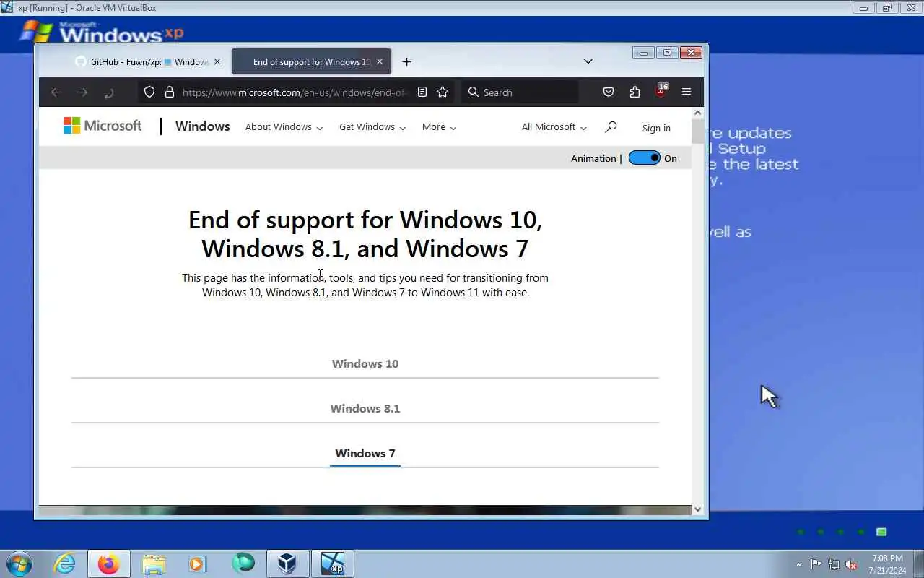Save page to Pocket icon
The height and width of the screenshot is (578, 924).
click(x=609, y=92)
